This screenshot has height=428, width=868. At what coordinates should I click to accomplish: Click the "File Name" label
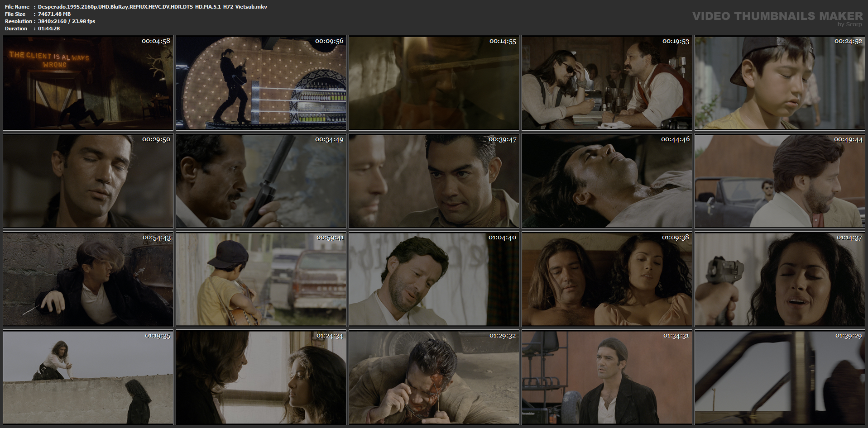(x=17, y=7)
